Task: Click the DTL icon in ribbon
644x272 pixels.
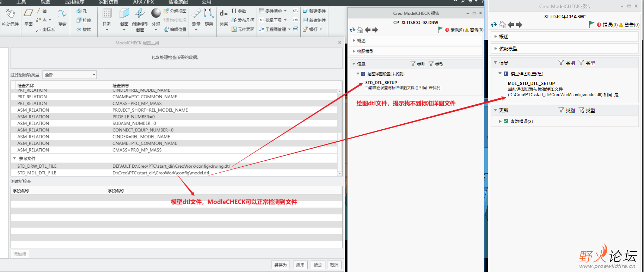Action: tap(295, 11)
